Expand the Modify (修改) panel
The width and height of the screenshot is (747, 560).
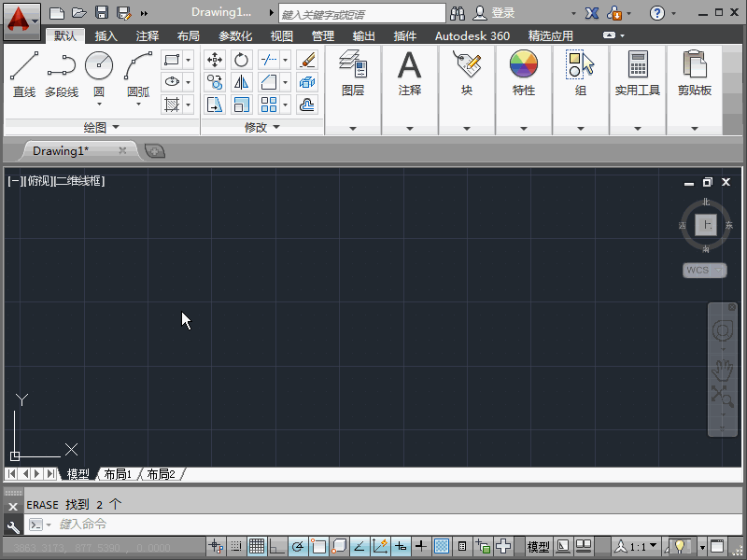coord(261,127)
